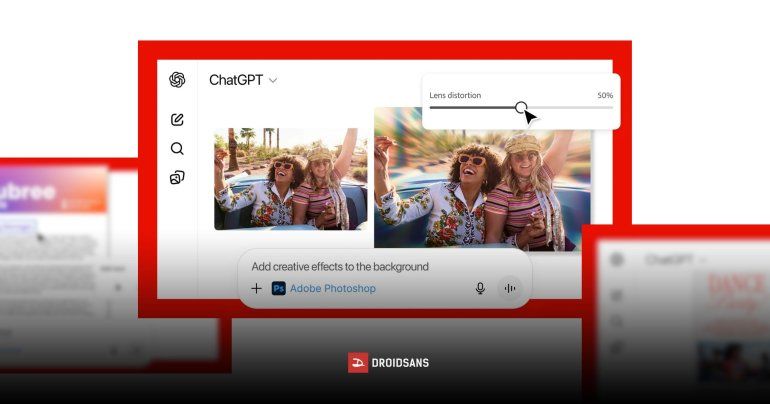Open the edited photo with blurred background

pos(482,178)
